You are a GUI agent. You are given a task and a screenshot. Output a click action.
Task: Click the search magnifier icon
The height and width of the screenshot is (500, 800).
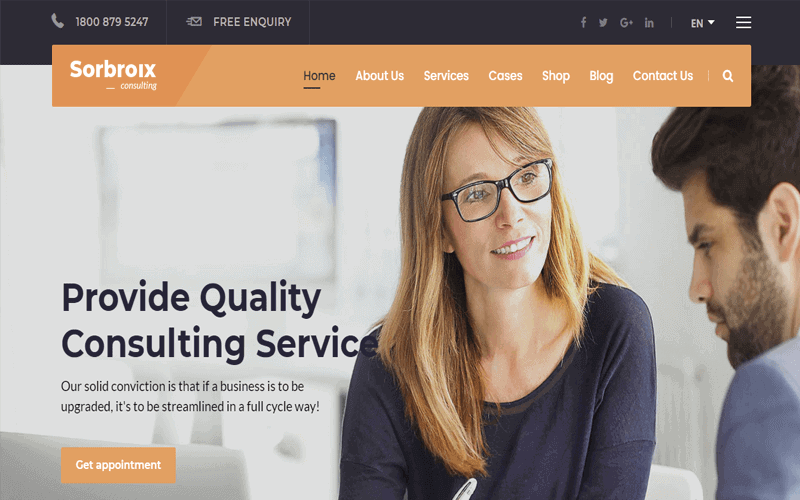tap(728, 76)
